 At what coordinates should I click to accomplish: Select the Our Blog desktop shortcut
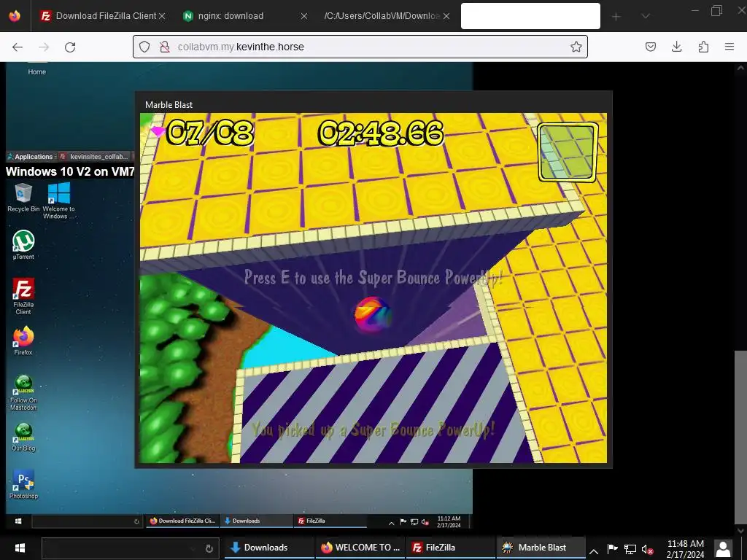coord(23,437)
